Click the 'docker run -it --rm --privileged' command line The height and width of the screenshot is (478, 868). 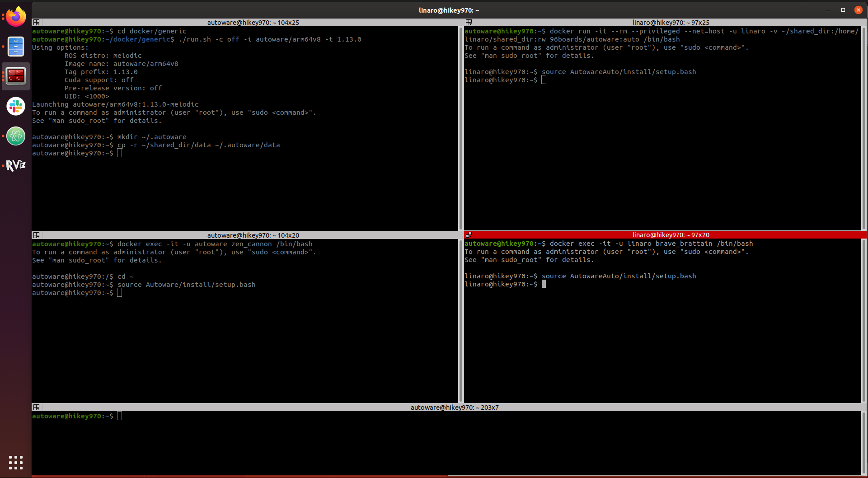point(662,31)
